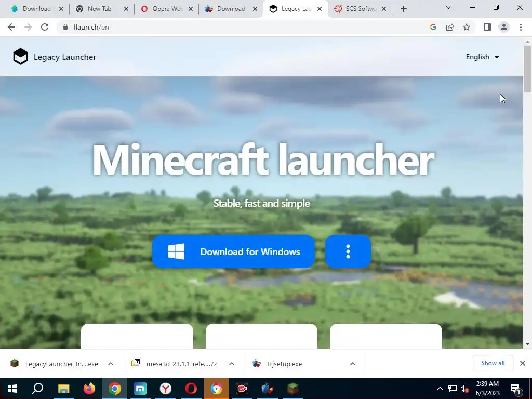Bookmark this page with star icon
Image resolution: width=532 pixels, height=399 pixels.
(x=467, y=27)
